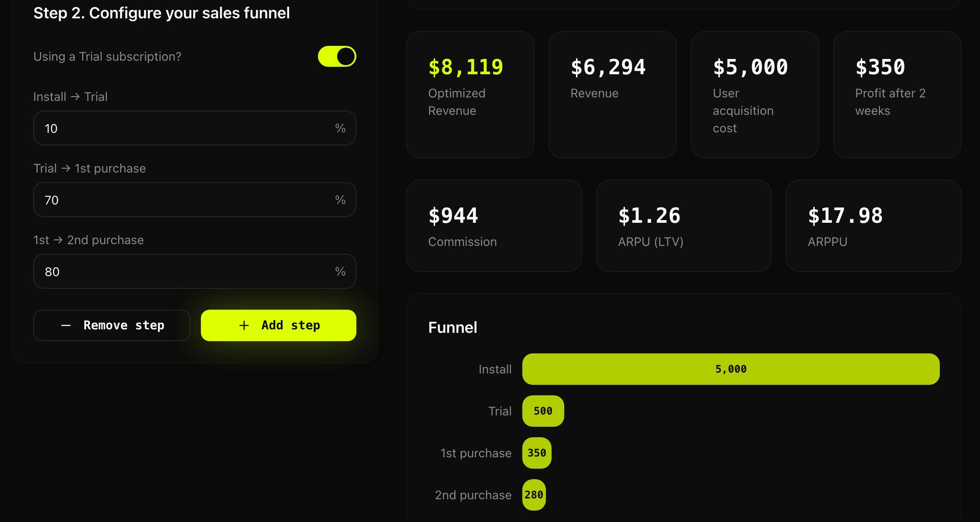Click the 2nd purchase bar showing 280
This screenshot has height=522, width=980.
pyautogui.click(x=534, y=494)
